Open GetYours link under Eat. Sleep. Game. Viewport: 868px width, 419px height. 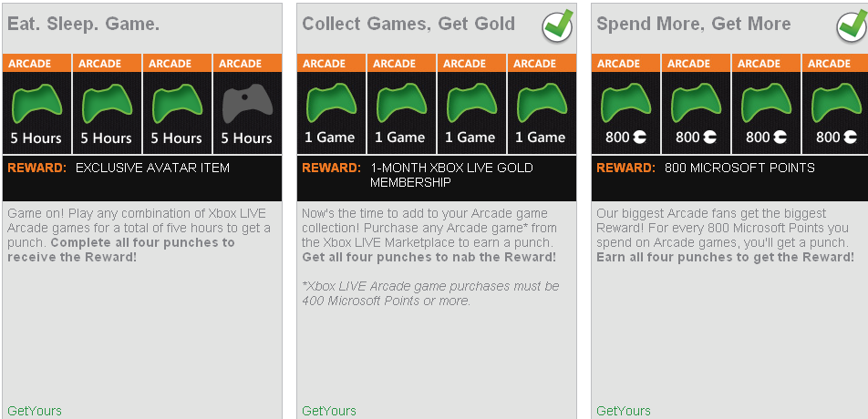[35, 411]
